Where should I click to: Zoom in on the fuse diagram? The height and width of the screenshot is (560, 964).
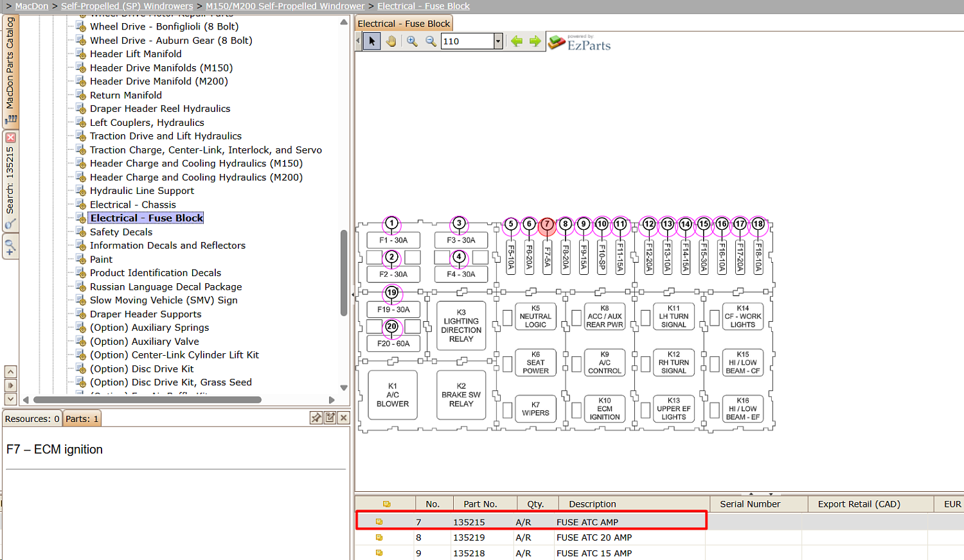(x=412, y=41)
